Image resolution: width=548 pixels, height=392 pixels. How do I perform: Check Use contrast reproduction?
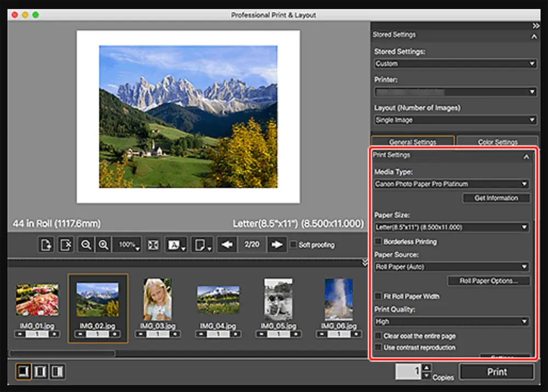[x=378, y=347]
